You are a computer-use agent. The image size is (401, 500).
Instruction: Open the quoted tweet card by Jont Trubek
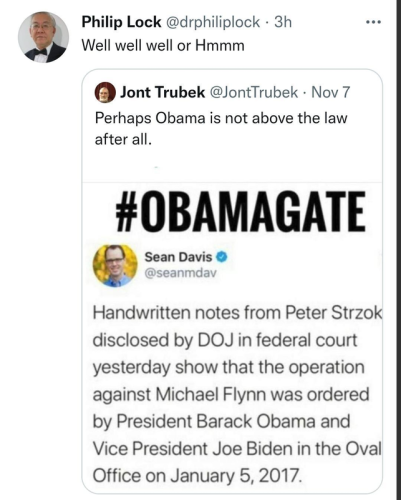point(232,281)
